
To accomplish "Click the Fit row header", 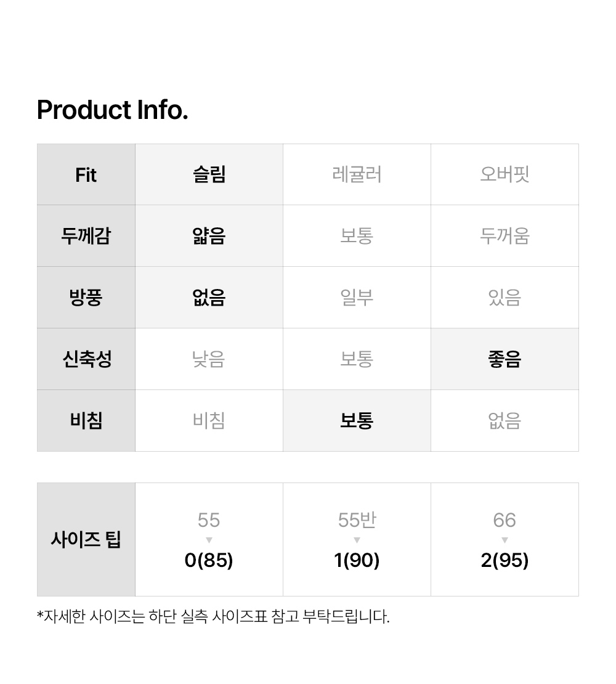I will 86,174.
